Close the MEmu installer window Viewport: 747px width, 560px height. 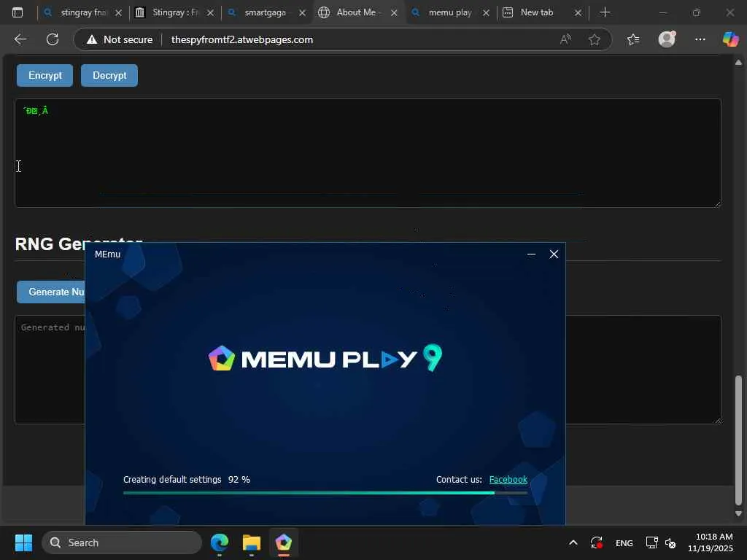pos(554,254)
